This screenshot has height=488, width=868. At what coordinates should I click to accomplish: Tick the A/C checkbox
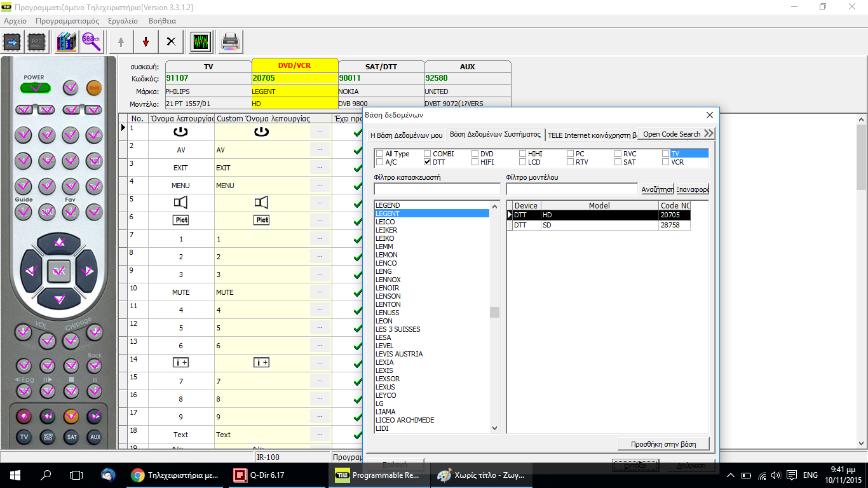pos(380,162)
